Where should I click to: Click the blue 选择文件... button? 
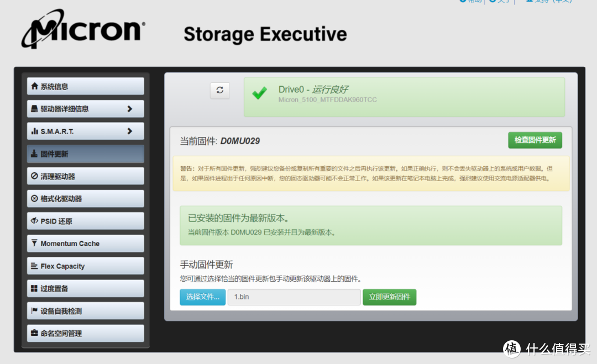pos(202,297)
